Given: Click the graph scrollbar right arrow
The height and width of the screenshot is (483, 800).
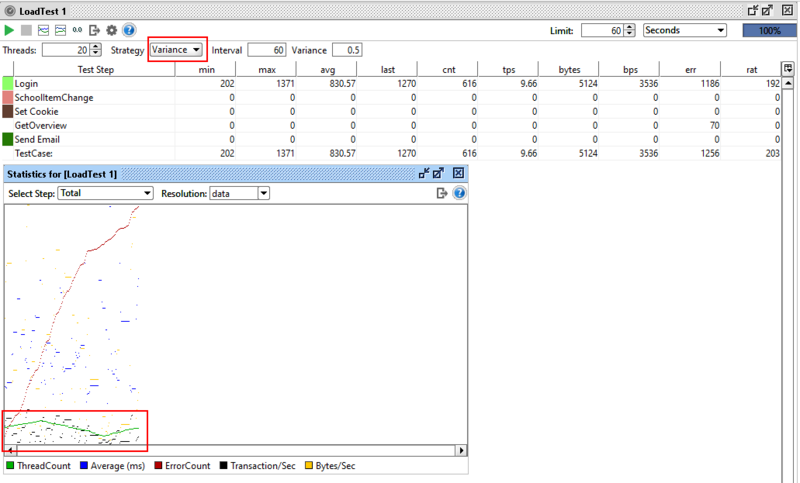Looking at the screenshot, I should [x=461, y=450].
